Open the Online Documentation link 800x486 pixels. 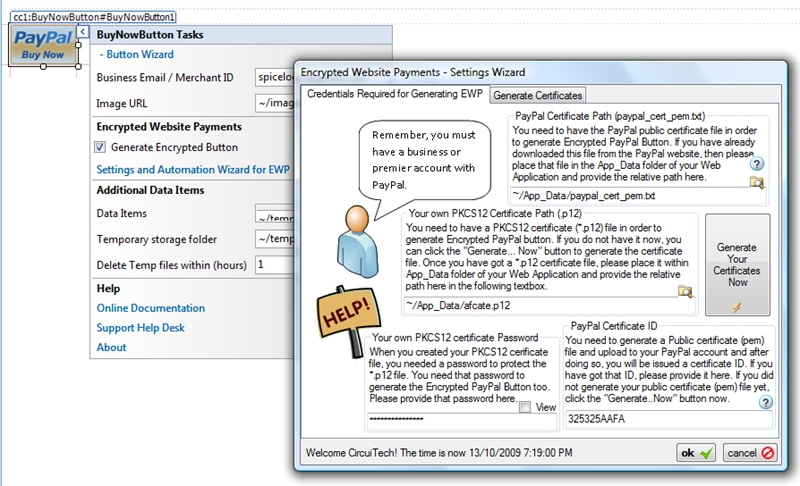pyautogui.click(x=150, y=308)
